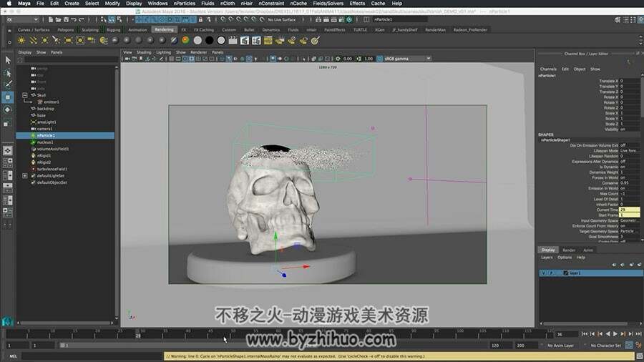Toggle the V visibility box of layer1
This screenshot has height=362, width=644.
point(544,273)
